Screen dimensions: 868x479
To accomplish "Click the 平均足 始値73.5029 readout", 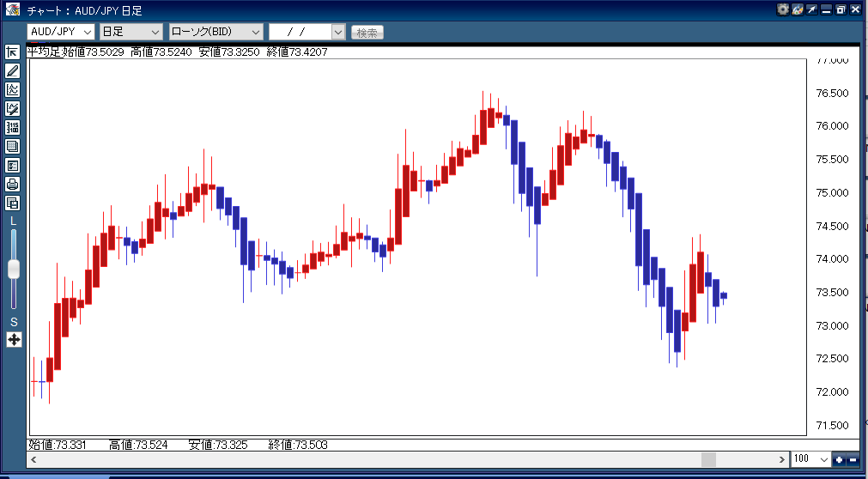I will point(76,52).
